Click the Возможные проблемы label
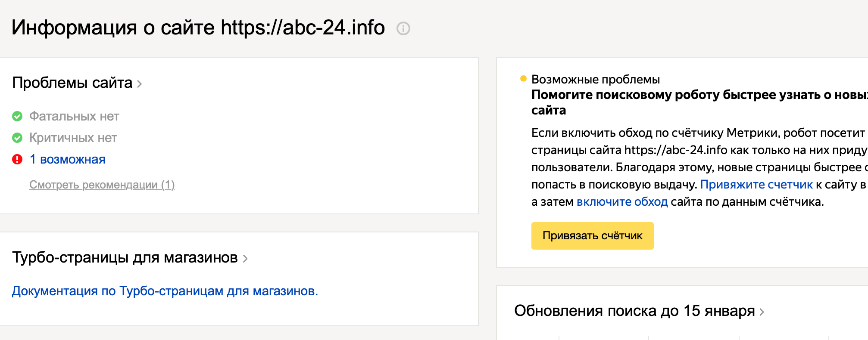The width and height of the screenshot is (868, 340). pyautogui.click(x=595, y=80)
